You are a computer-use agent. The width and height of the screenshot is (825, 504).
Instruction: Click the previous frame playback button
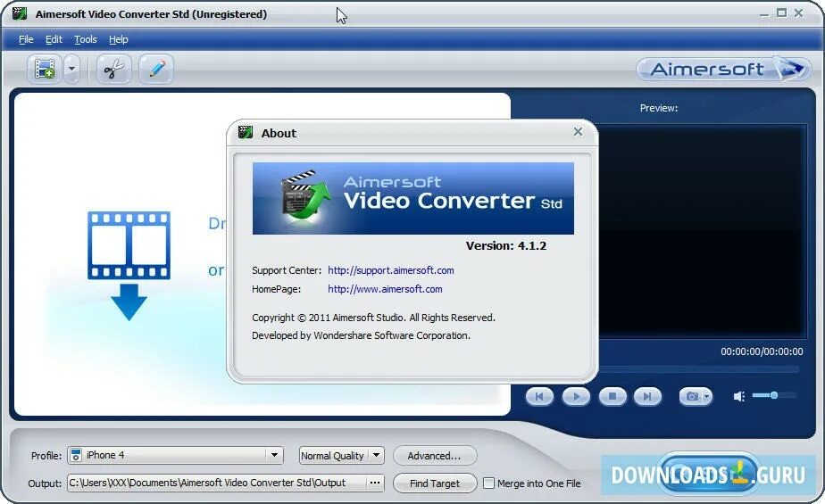coord(539,396)
